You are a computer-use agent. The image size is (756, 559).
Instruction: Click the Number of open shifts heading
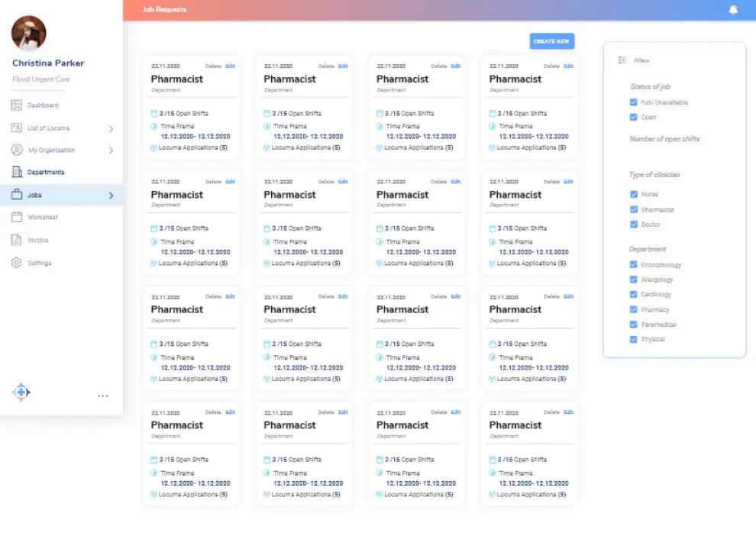(x=664, y=139)
